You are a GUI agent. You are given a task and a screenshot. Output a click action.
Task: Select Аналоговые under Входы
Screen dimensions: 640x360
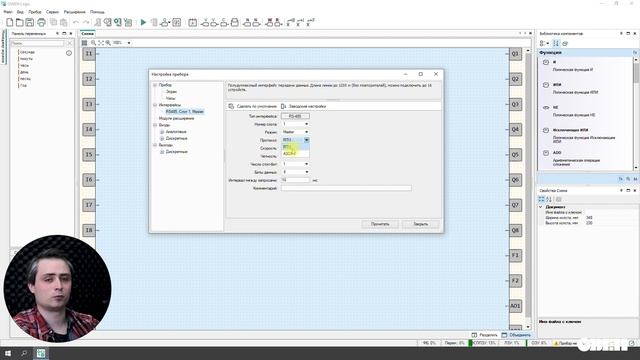tap(176, 132)
